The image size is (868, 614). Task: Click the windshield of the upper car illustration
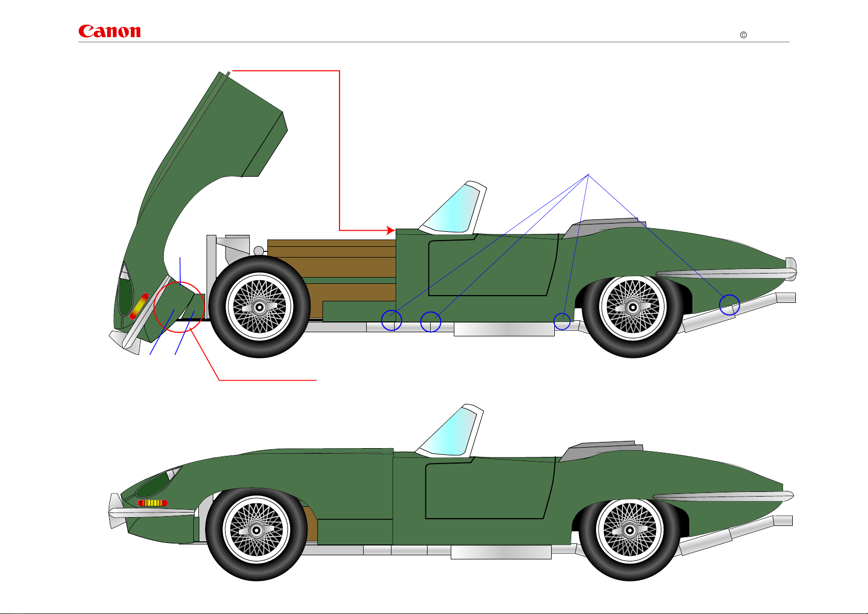[x=453, y=208]
